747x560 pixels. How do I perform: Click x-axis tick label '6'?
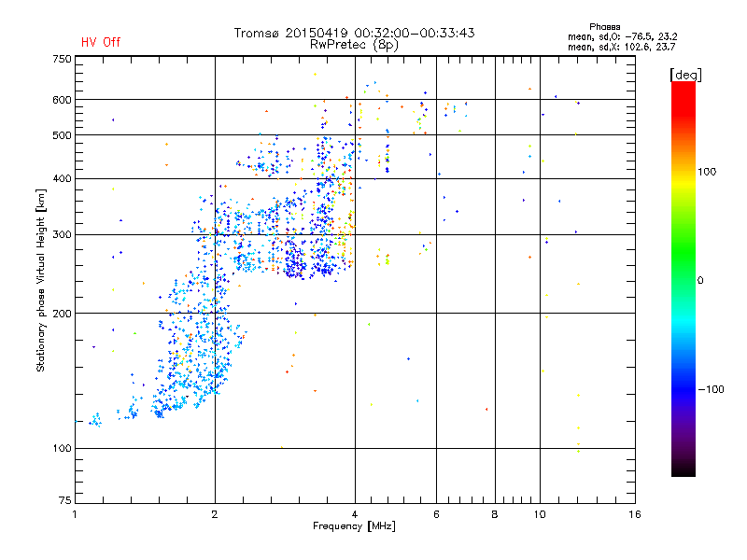pos(436,514)
